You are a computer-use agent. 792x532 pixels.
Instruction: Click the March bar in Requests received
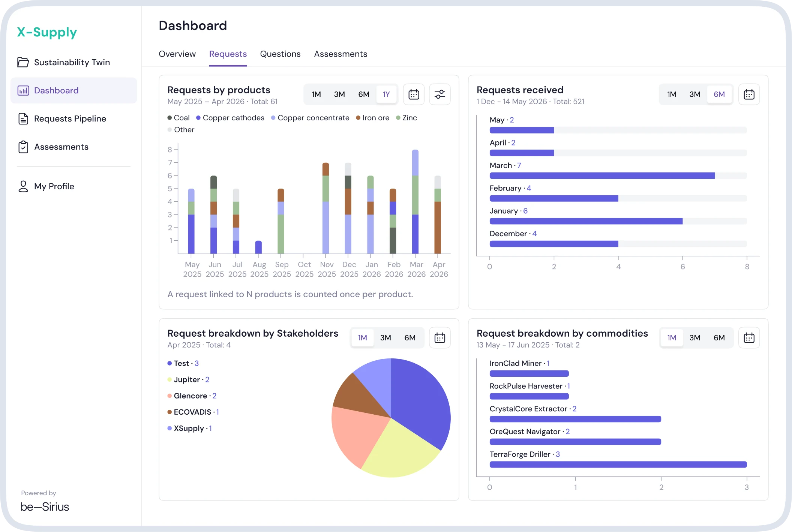coord(602,176)
